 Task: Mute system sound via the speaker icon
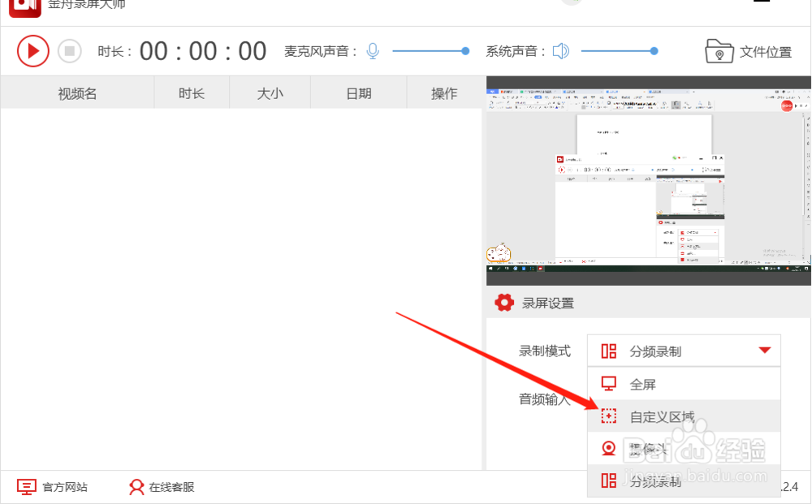click(x=561, y=51)
